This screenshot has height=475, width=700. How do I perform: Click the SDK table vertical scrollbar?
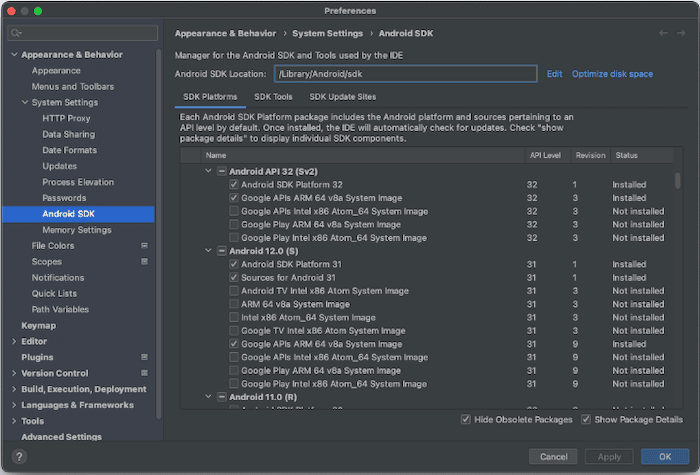pos(678,181)
